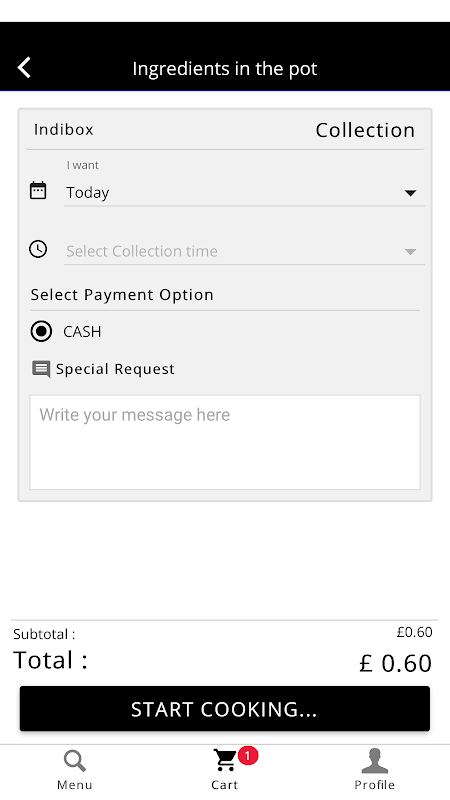Tap the START COOKING button
The height and width of the screenshot is (800, 450).
point(225,709)
